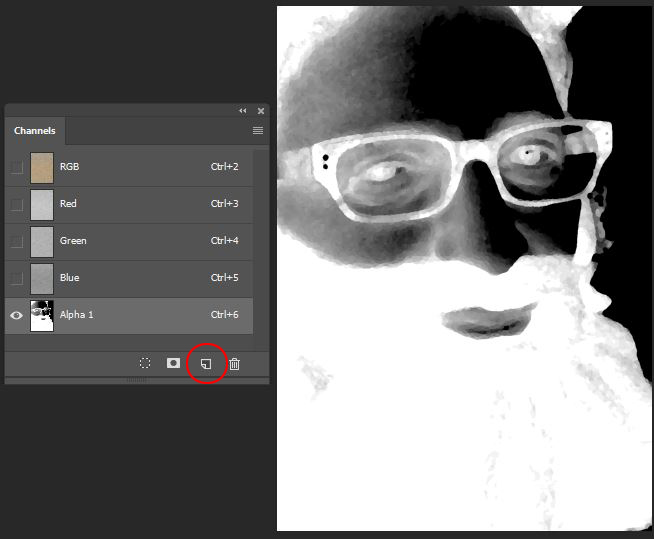Click the panel's bottom resize grip
Viewport: 654px width, 539px height.
point(136,380)
